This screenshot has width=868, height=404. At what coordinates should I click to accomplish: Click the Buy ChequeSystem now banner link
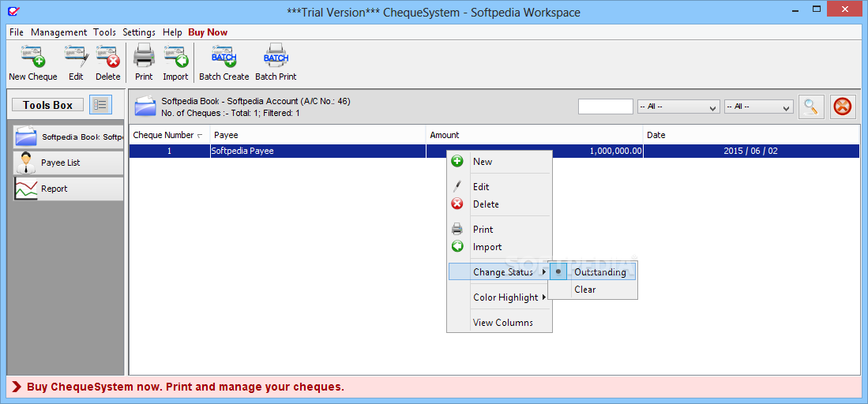(186, 387)
